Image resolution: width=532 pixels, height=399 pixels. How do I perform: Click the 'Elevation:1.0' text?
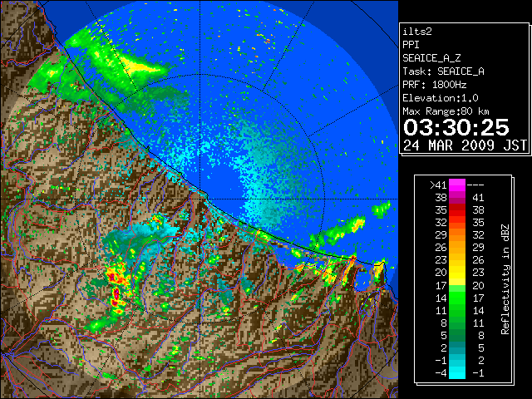point(440,98)
